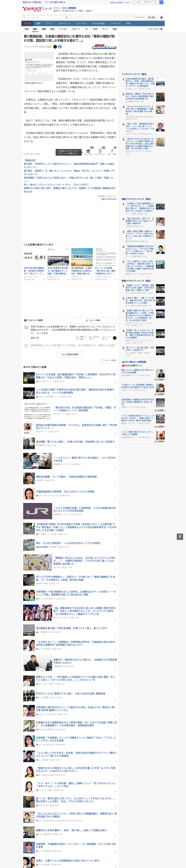The width and height of the screenshot is (186, 868).
Task: Close the reaction tooltip popup
Action: [80, 151]
